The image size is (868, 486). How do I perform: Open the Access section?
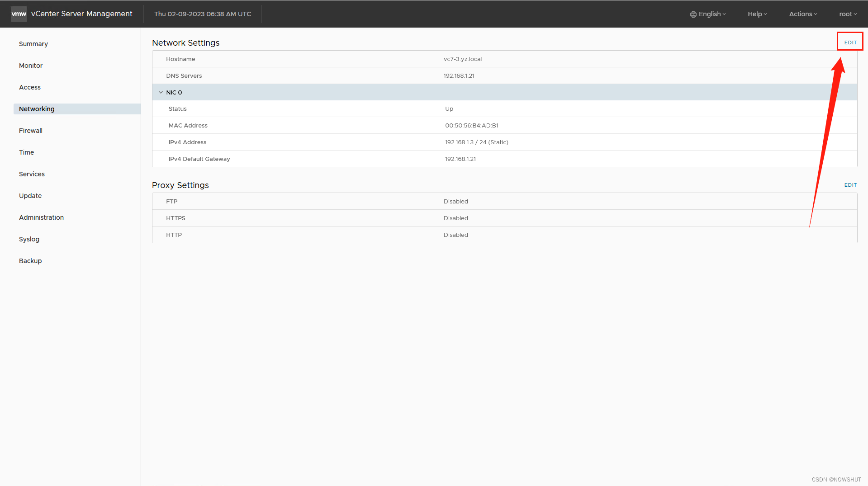click(x=30, y=87)
